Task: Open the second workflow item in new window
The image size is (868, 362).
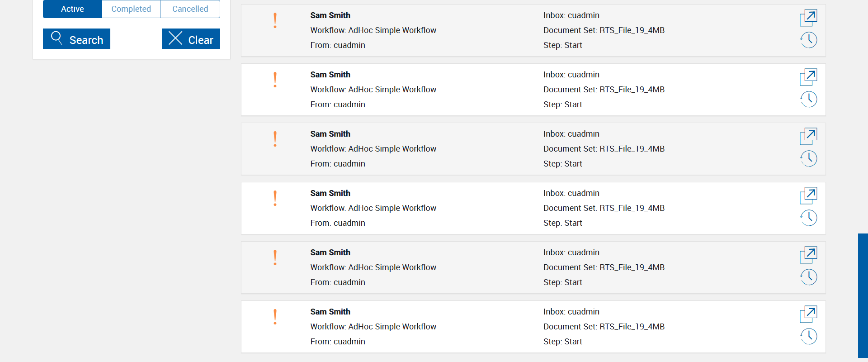Action: [808, 77]
